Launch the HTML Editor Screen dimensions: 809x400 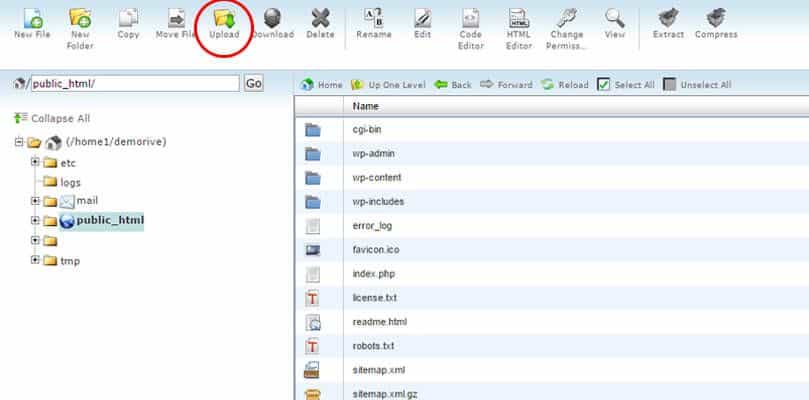(519, 28)
